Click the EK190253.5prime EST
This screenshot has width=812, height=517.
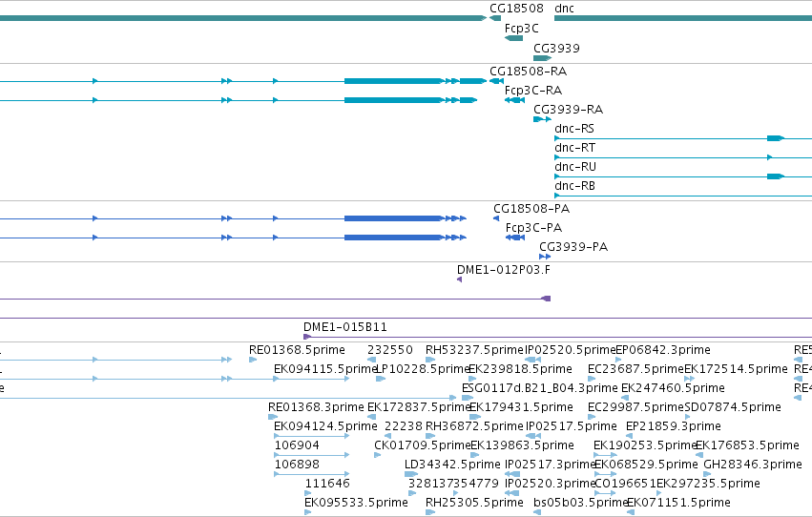[644, 445]
